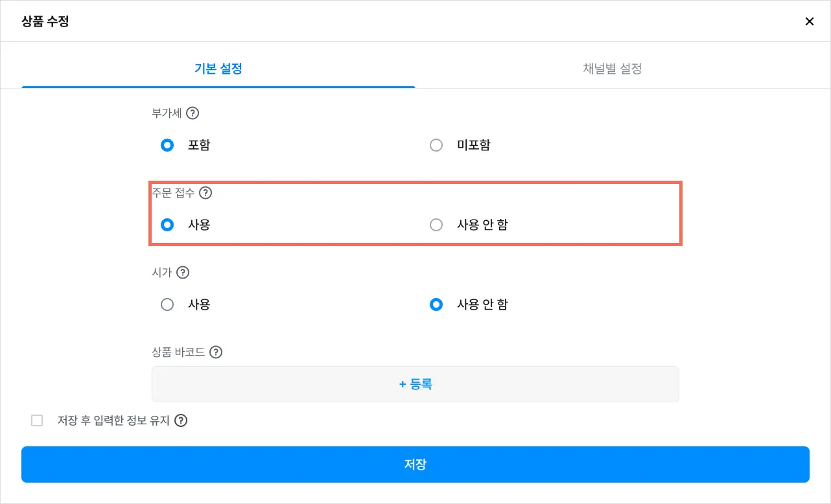Select 미포함 for 부가세
The image size is (831, 504).
(x=436, y=145)
